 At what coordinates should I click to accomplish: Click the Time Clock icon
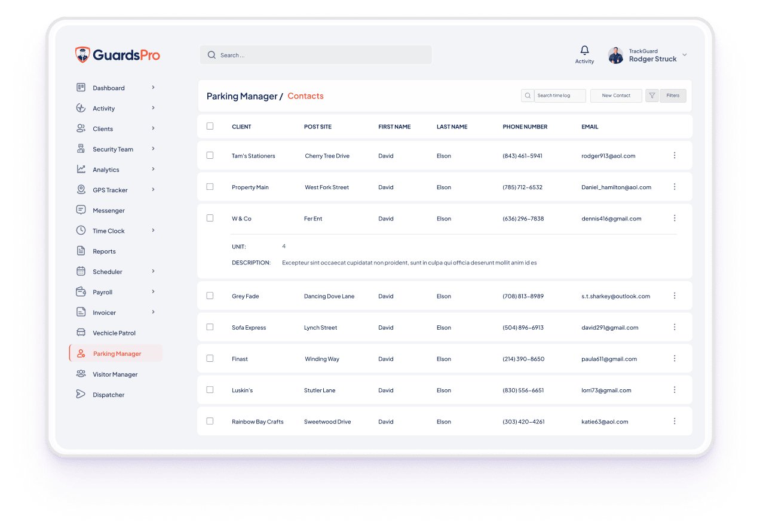click(81, 230)
